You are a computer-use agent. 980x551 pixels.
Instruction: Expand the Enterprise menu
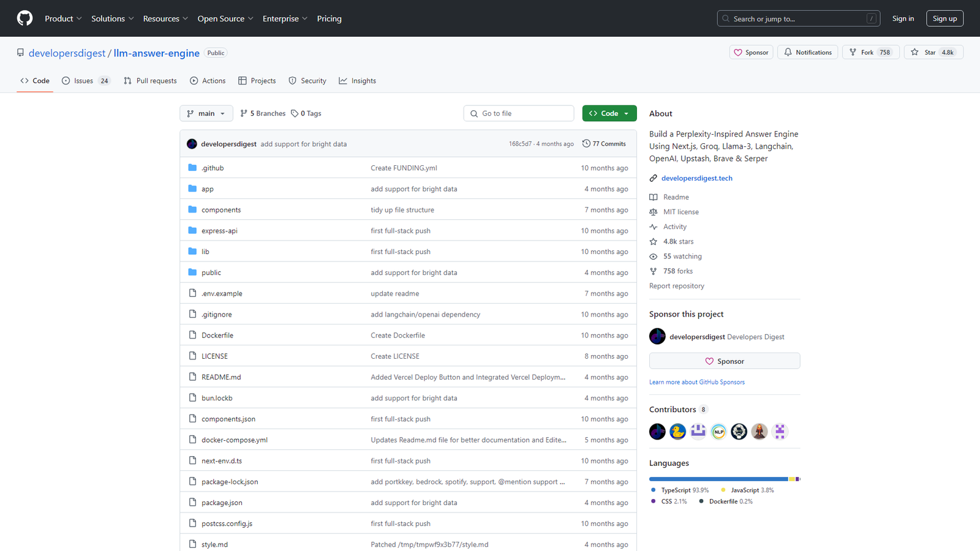coord(285,18)
